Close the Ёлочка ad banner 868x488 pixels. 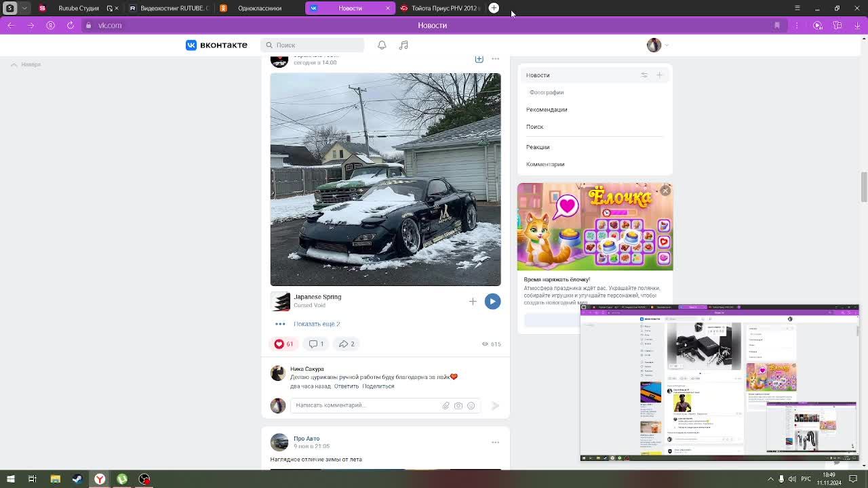point(665,190)
